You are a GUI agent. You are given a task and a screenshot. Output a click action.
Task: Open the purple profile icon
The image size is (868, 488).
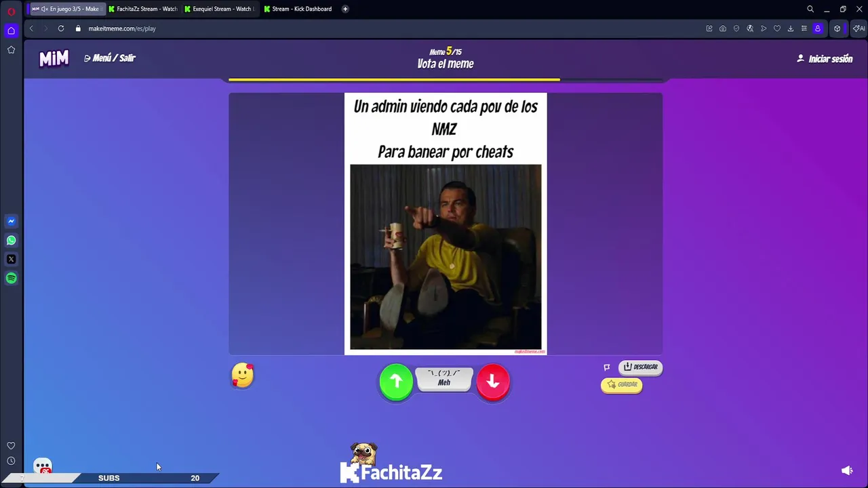[x=818, y=28]
